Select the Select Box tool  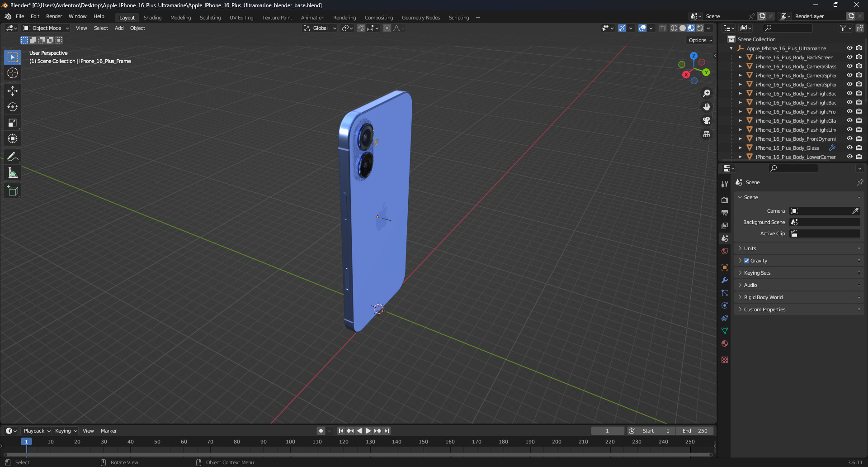13,57
